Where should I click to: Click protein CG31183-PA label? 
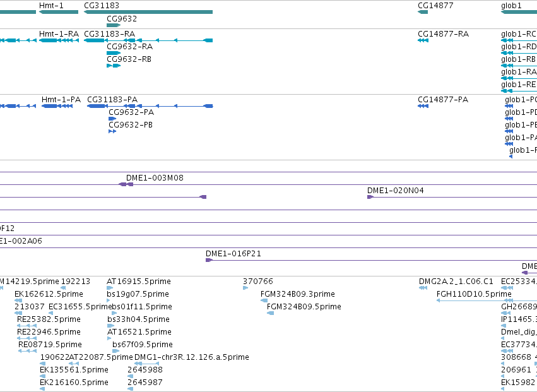pyautogui.click(x=112, y=100)
